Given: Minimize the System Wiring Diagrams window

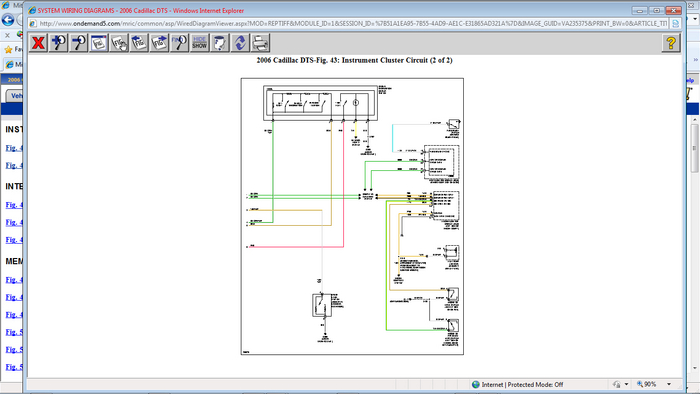Looking at the screenshot, I should 639,10.
